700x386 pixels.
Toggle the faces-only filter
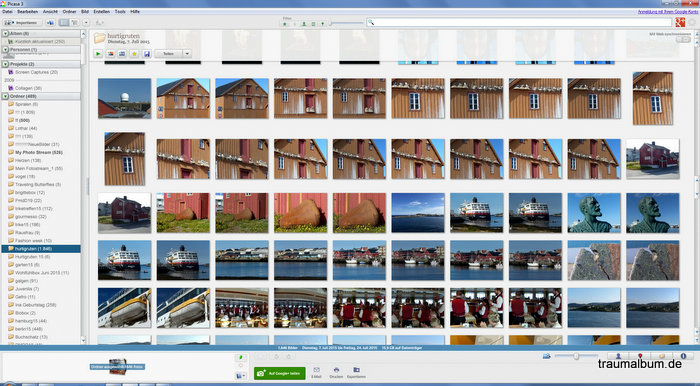point(304,24)
